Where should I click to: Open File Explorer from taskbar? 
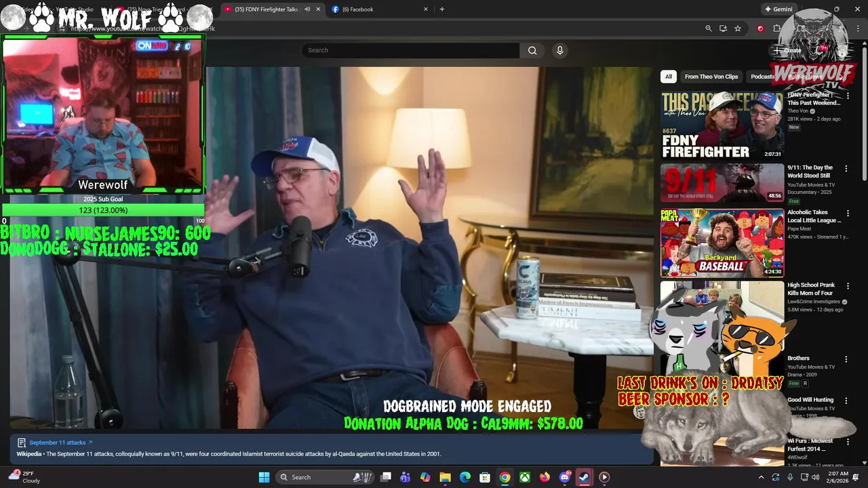[445, 477]
